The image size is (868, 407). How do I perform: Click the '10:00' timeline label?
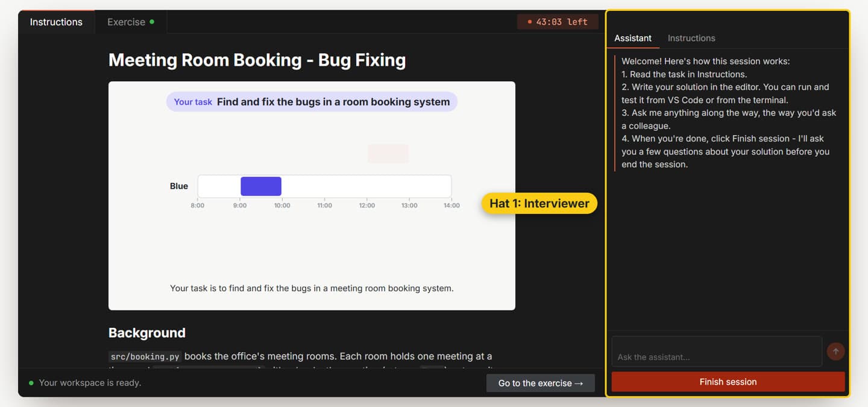282,206
